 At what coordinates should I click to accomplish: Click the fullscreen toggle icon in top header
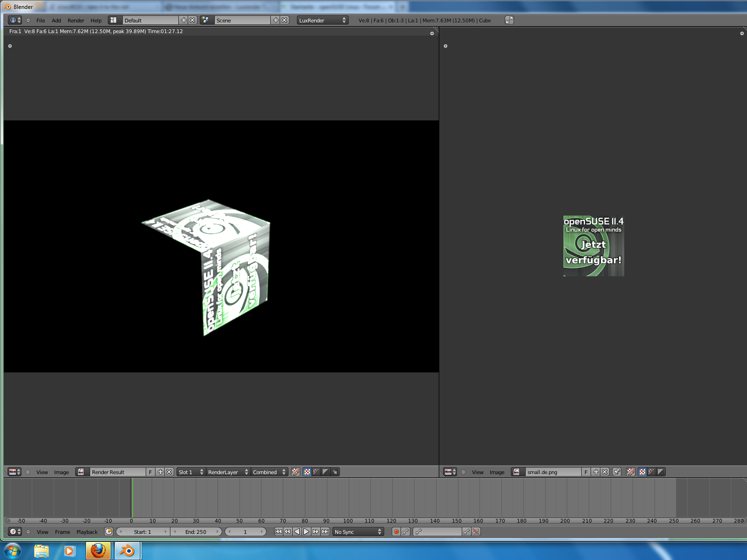tap(509, 20)
